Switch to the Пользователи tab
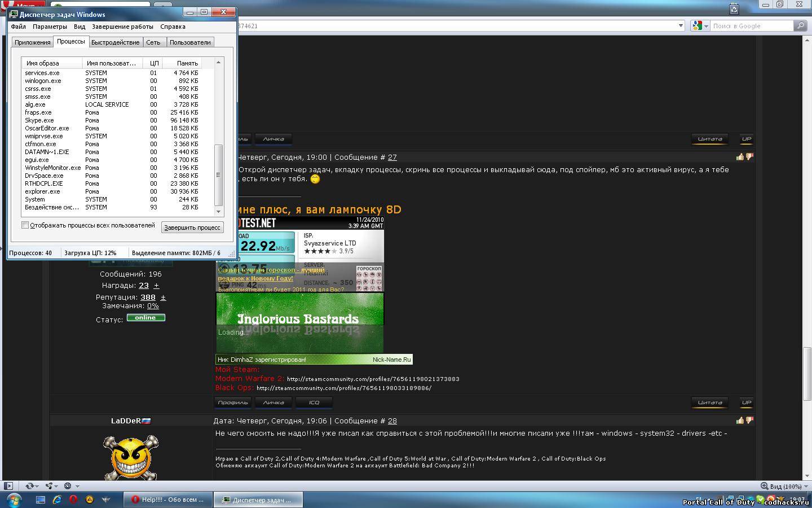 [x=190, y=42]
